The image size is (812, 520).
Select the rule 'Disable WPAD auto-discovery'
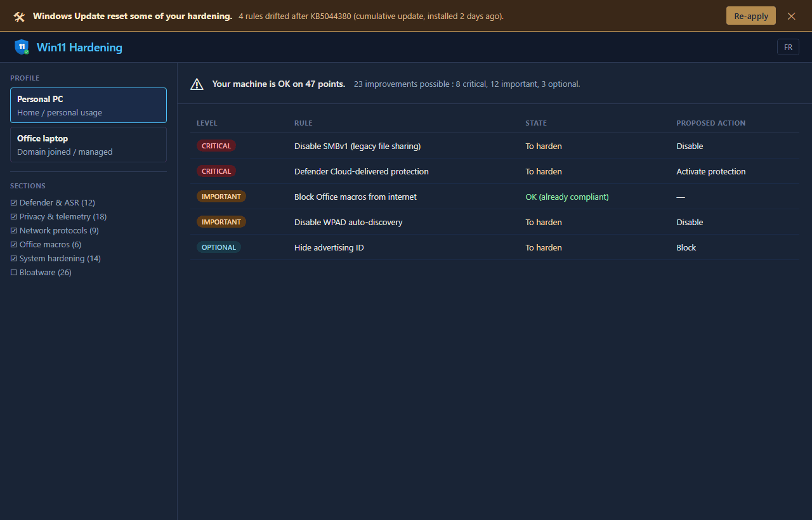click(x=348, y=222)
